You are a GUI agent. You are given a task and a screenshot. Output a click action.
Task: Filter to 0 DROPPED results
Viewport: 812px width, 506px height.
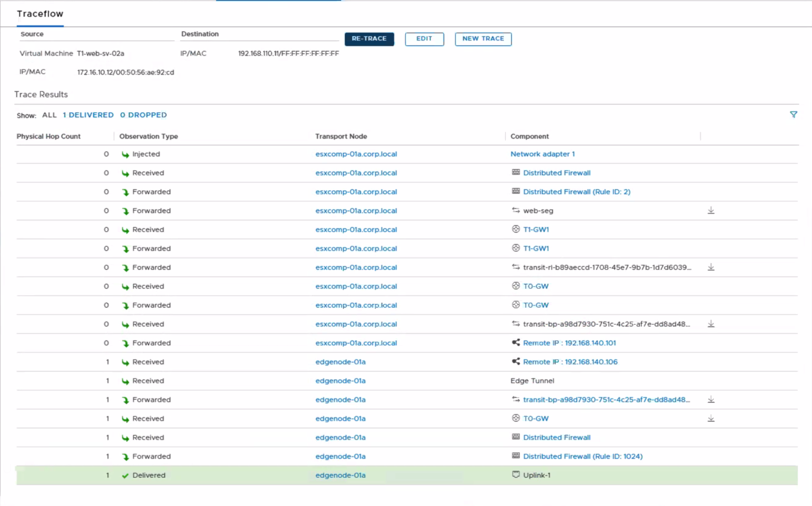tap(143, 115)
